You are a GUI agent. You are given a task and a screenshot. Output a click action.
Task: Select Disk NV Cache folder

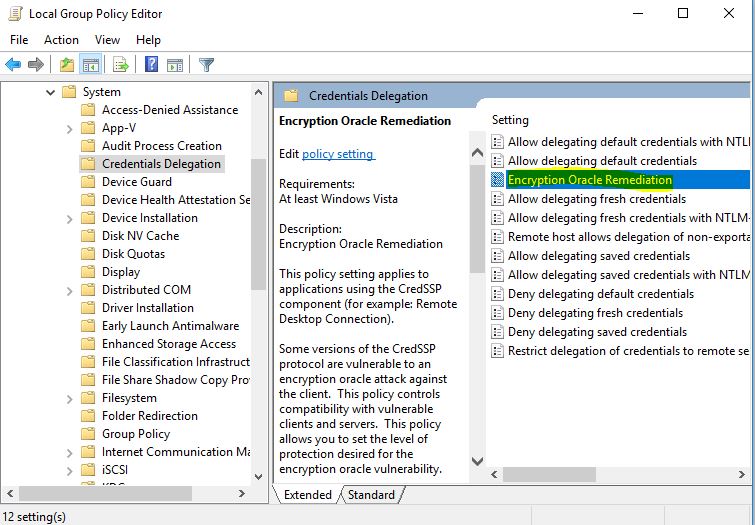[141, 236]
